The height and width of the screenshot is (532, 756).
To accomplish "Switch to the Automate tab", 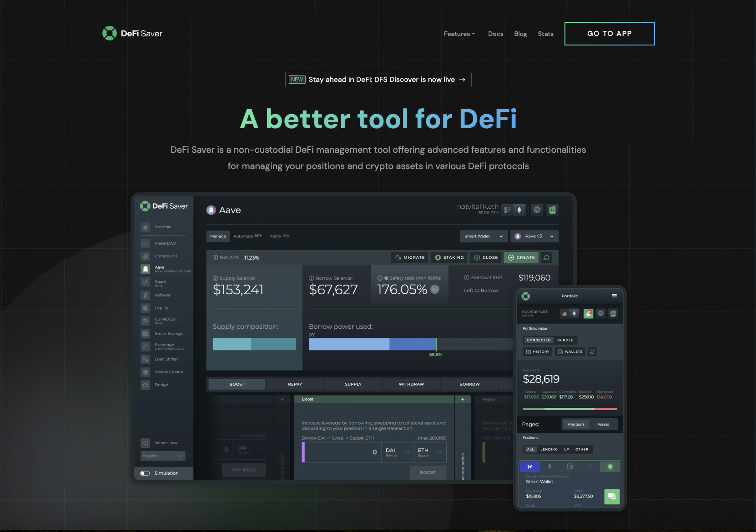I will pyautogui.click(x=247, y=236).
